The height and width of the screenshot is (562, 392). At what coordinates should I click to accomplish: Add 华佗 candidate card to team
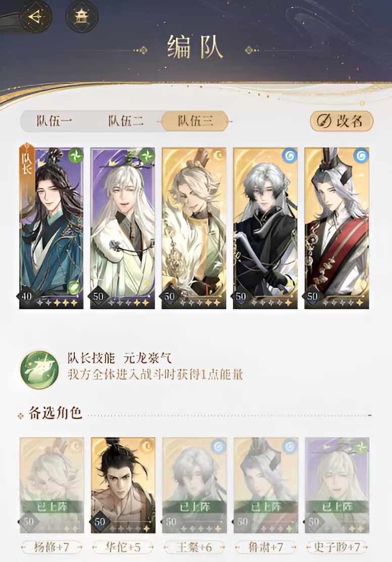[123, 485]
